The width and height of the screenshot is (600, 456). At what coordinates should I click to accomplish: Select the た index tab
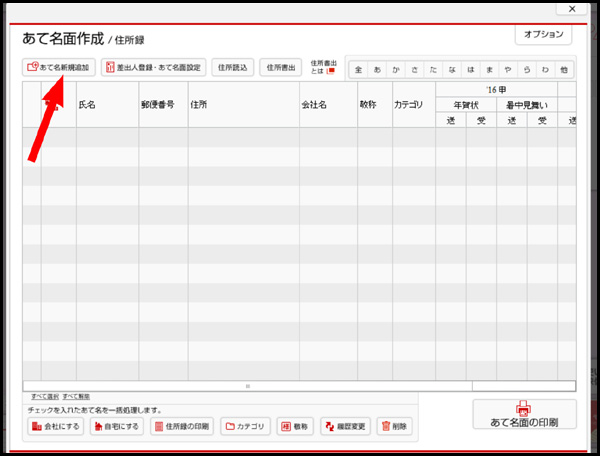(x=434, y=70)
